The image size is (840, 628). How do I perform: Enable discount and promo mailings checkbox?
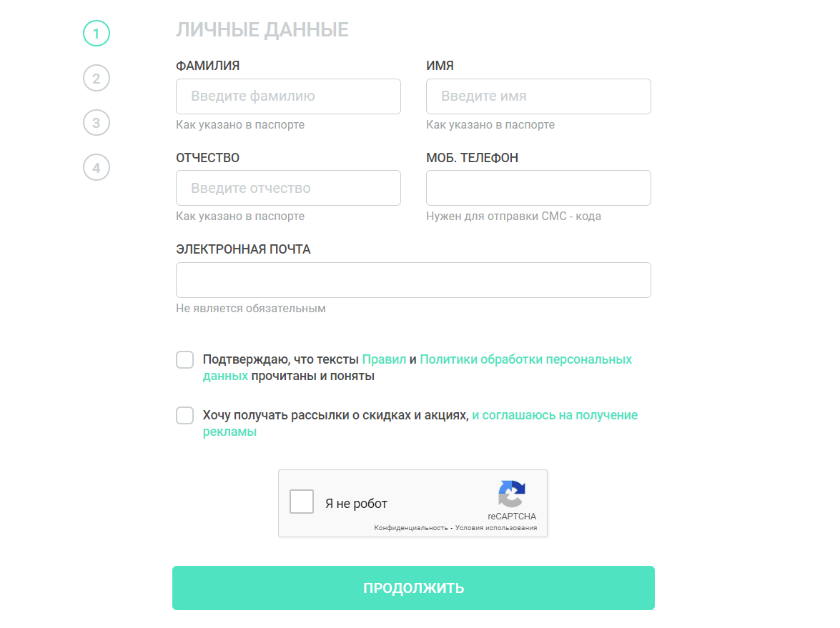tap(185, 416)
